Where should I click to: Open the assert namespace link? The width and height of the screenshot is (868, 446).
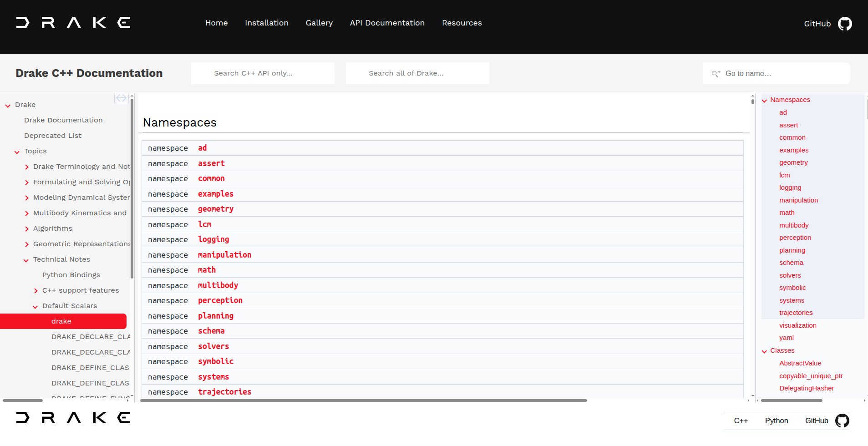[x=211, y=163]
